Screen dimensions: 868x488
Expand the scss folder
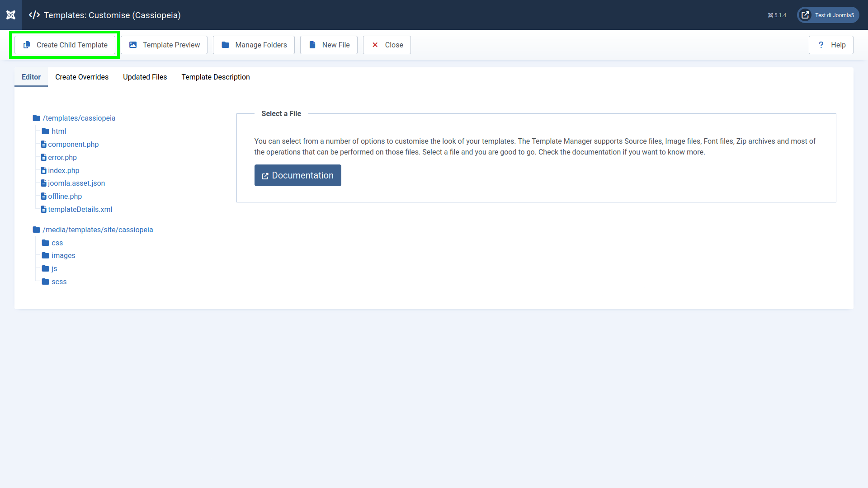tap(59, 282)
